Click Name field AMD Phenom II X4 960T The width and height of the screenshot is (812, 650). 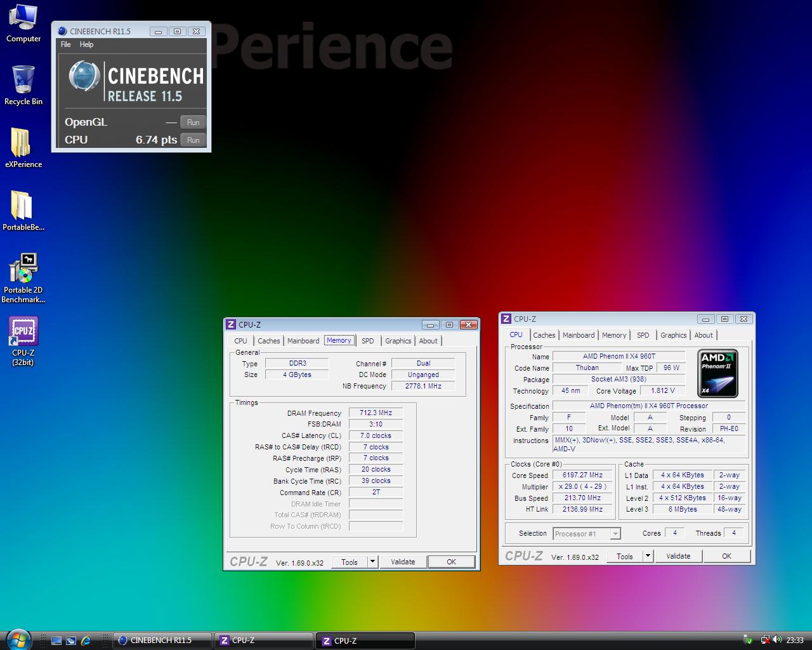(619, 356)
